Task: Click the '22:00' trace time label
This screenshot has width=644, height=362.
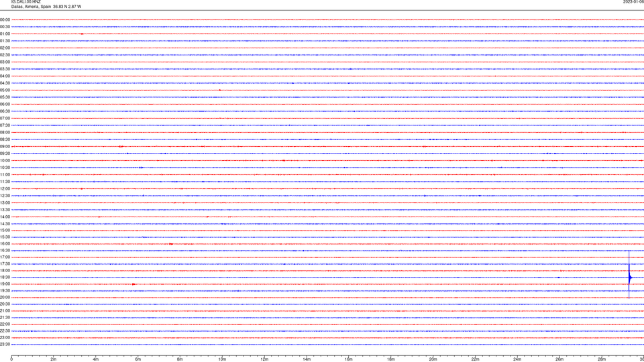Action: 5,324
